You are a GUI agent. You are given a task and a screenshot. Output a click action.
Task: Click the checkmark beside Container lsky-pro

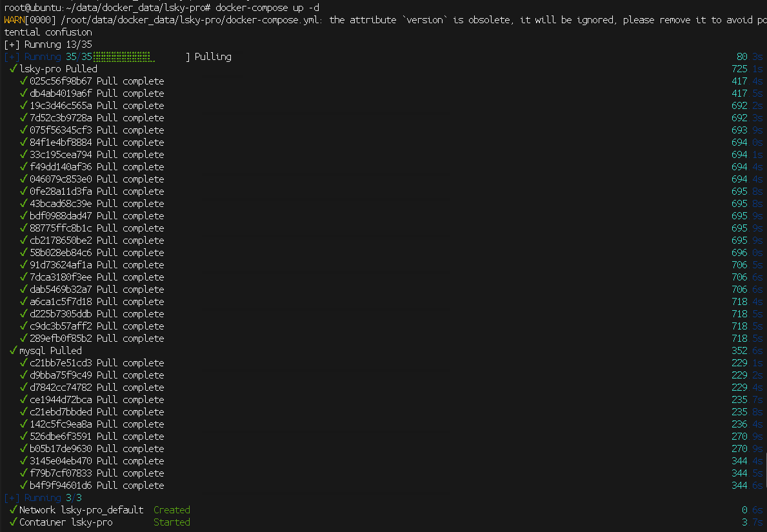(x=13, y=522)
